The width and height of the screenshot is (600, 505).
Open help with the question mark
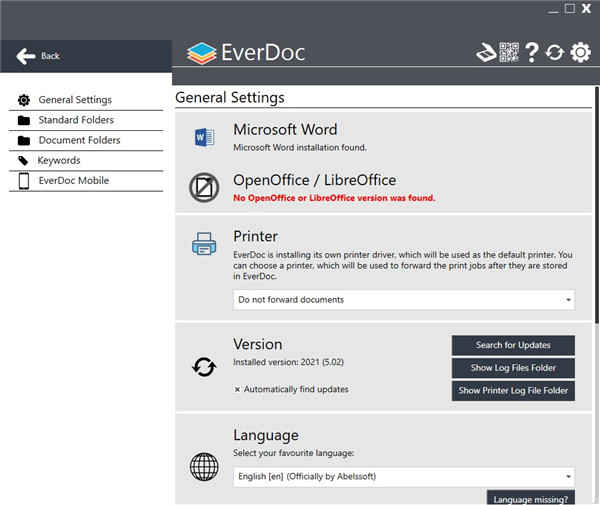coord(532,52)
